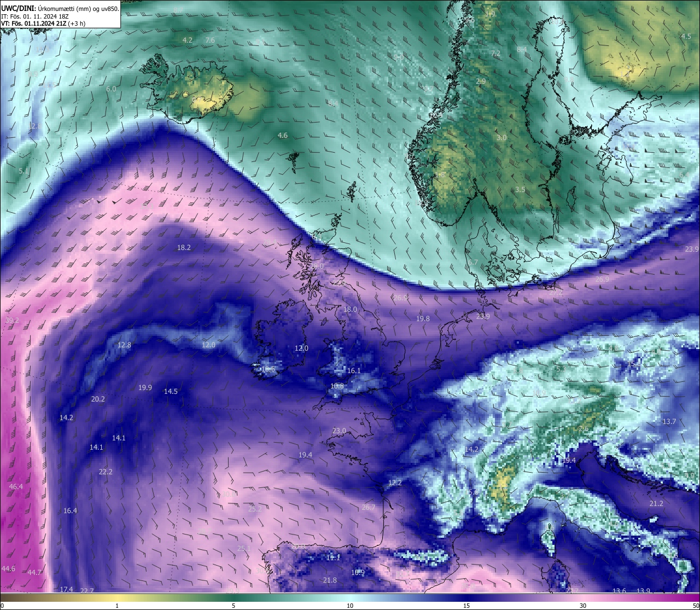This screenshot has width=700, height=610.
Task: Click the 19.9 map value
Action: pyautogui.click(x=145, y=387)
